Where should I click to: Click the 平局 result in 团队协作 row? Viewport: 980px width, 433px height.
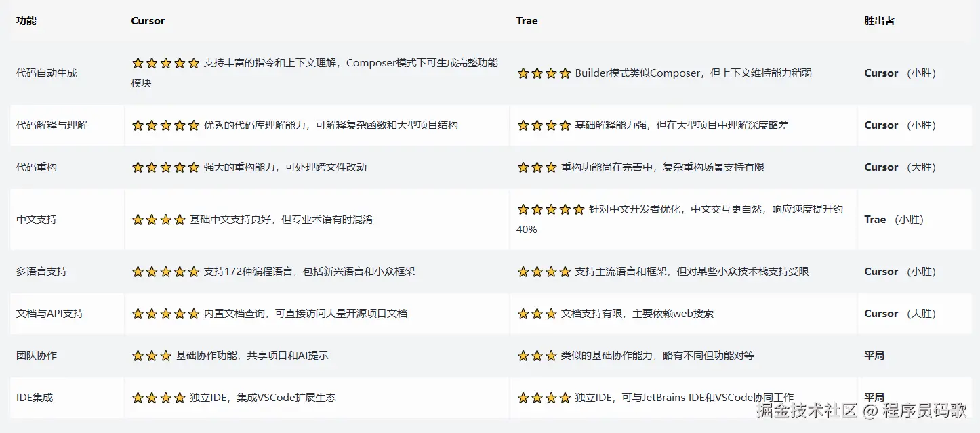pos(874,356)
